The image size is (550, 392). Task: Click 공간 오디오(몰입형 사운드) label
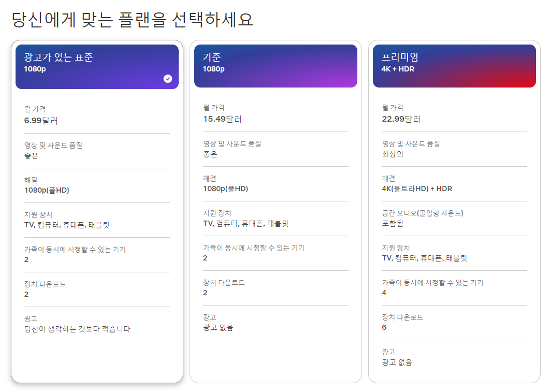422,213
